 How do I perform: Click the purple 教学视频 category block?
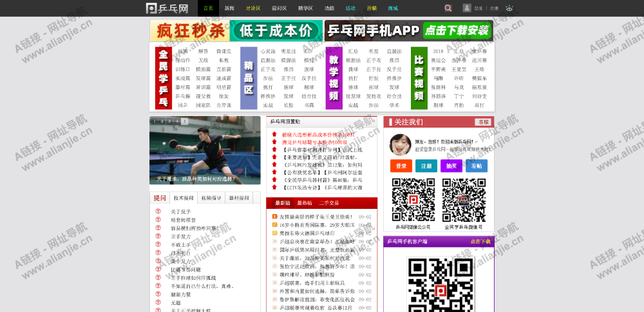(x=334, y=78)
